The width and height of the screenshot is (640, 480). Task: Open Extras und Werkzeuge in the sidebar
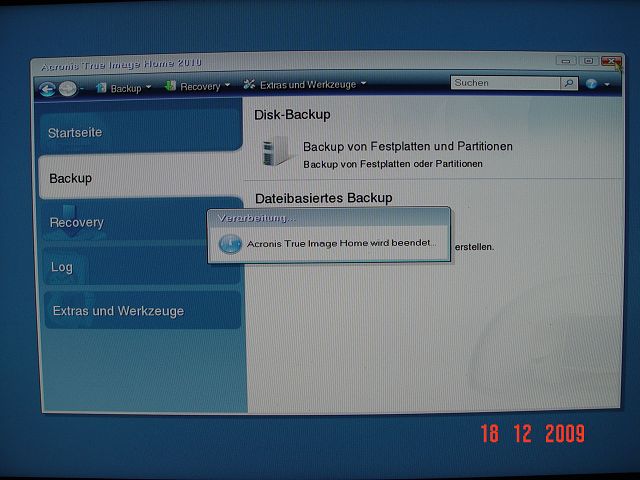click(x=142, y=311)
